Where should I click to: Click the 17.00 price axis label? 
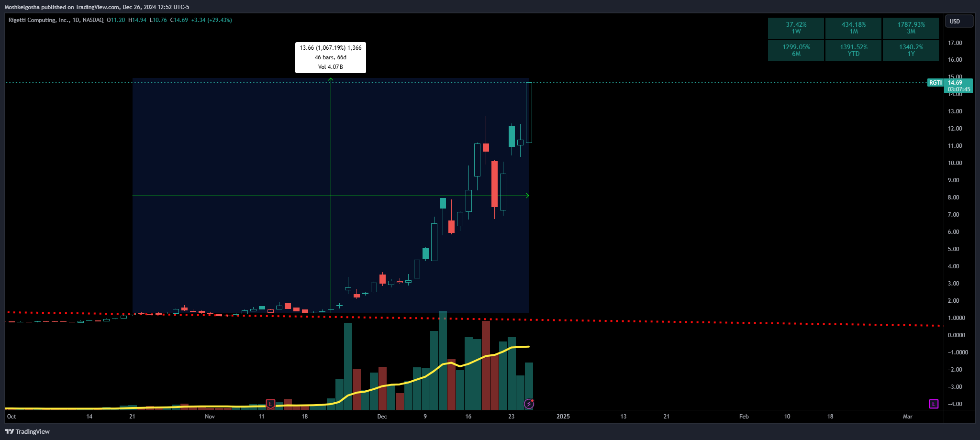955,43
